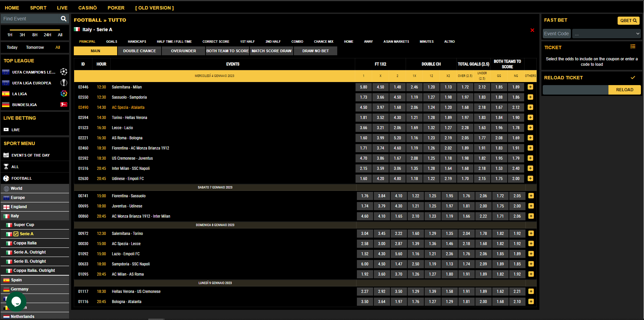644x320 pixels.
Task: Click the Event Code input field
Action: (557, 34)
